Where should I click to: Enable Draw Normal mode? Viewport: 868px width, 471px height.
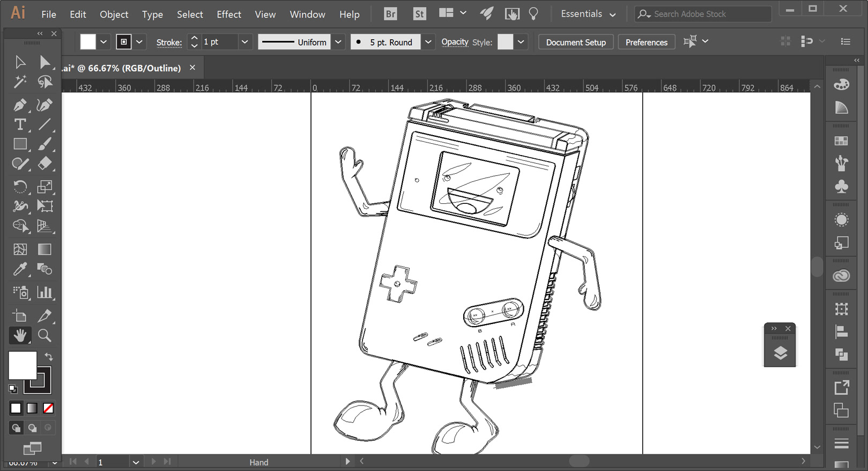click(16, 428)
